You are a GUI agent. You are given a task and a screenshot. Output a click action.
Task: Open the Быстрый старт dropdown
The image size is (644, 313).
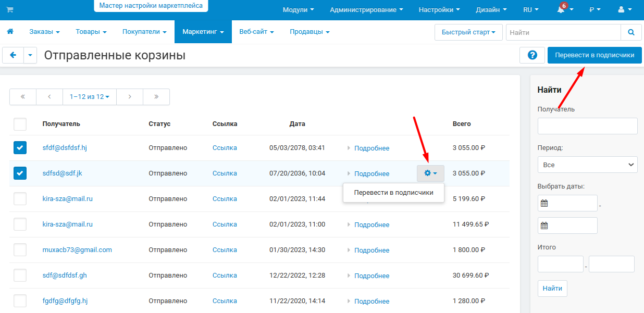(x=468, y=32)
